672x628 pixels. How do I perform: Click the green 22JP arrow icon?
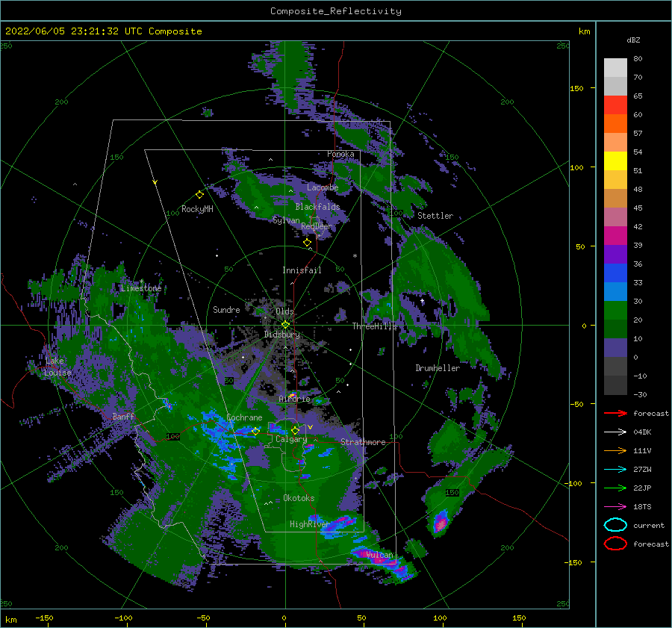click(x=615, y=488)
